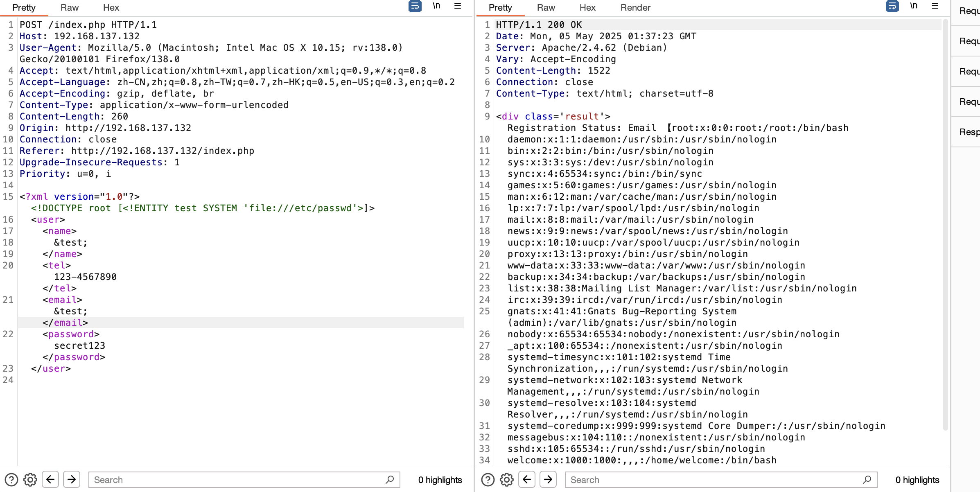Click 'secret123' password value in request
The image size is (980, 492).
pos(79,346)
